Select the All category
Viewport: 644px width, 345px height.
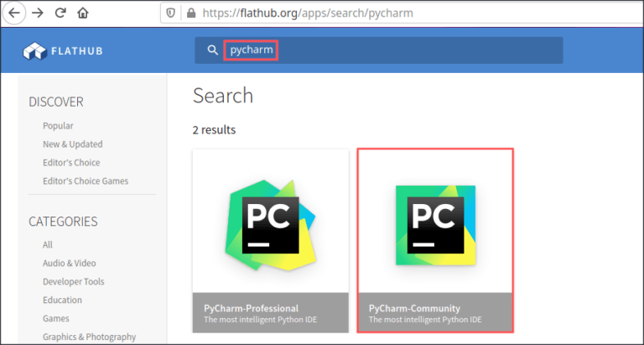tap(48, 244)
